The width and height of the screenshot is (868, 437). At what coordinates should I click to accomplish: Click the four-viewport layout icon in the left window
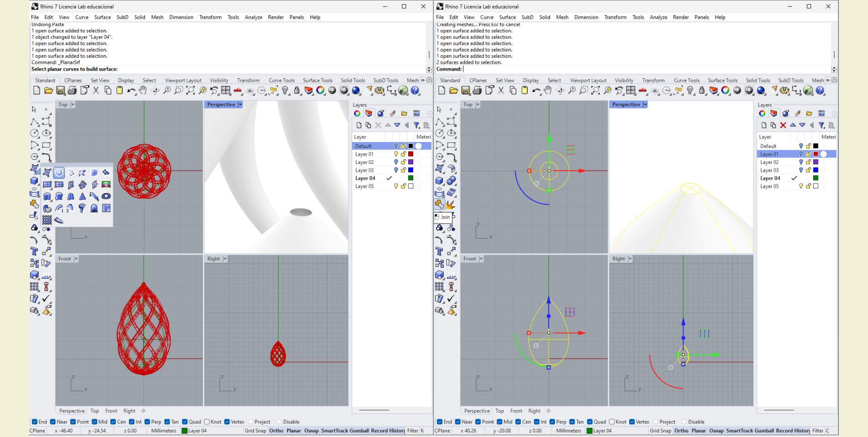(x=226, y=91)
